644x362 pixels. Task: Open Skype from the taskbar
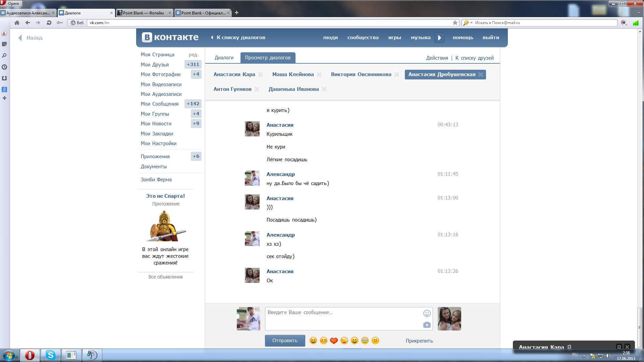pos(50,355)
